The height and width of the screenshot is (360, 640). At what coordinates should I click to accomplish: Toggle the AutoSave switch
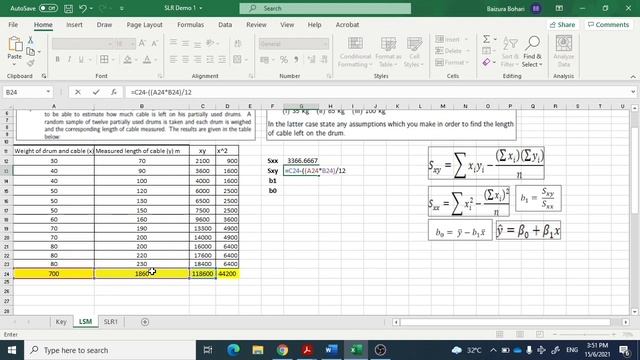pos(48,8)
